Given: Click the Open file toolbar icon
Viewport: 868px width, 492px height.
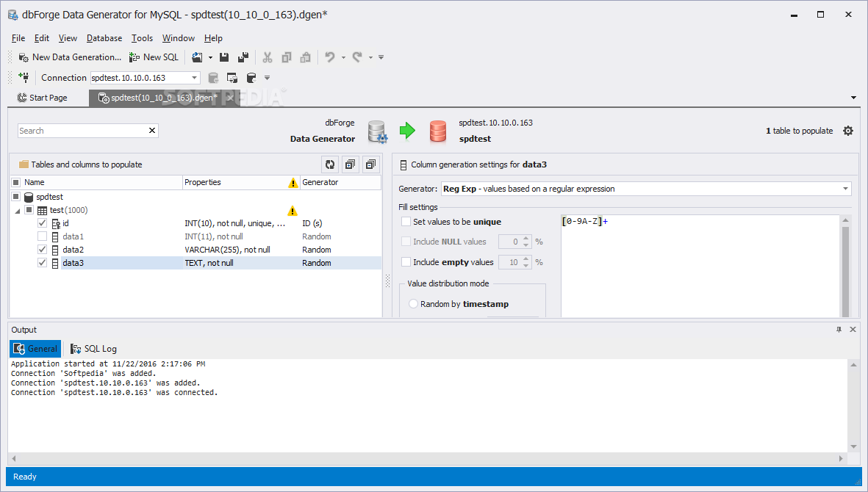Looking at the screenshot, I should (x=197, y=57).
